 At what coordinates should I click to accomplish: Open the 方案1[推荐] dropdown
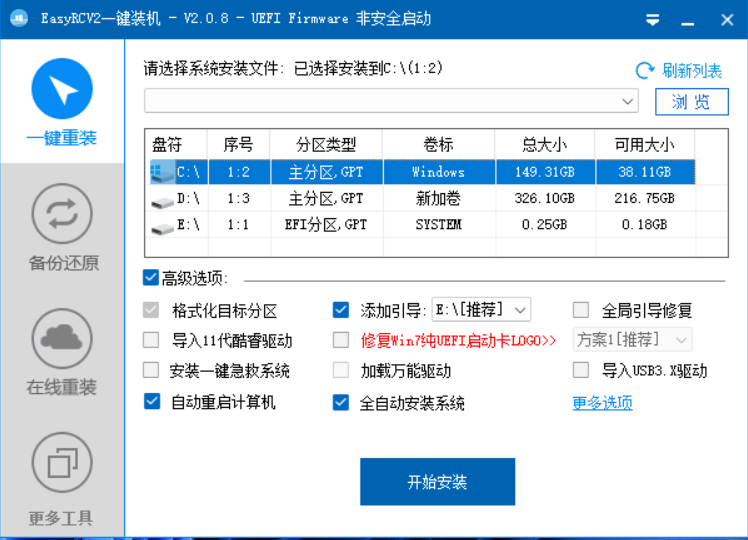tap(682, 340)
